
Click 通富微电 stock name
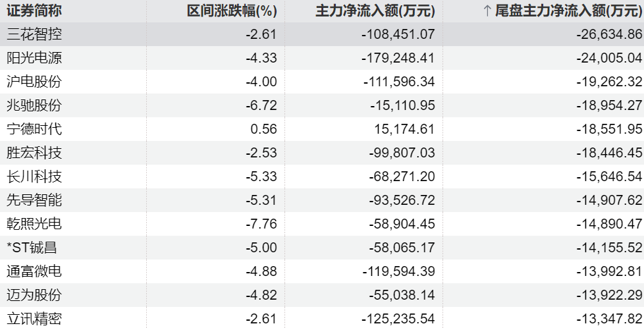tap(34, 271)
